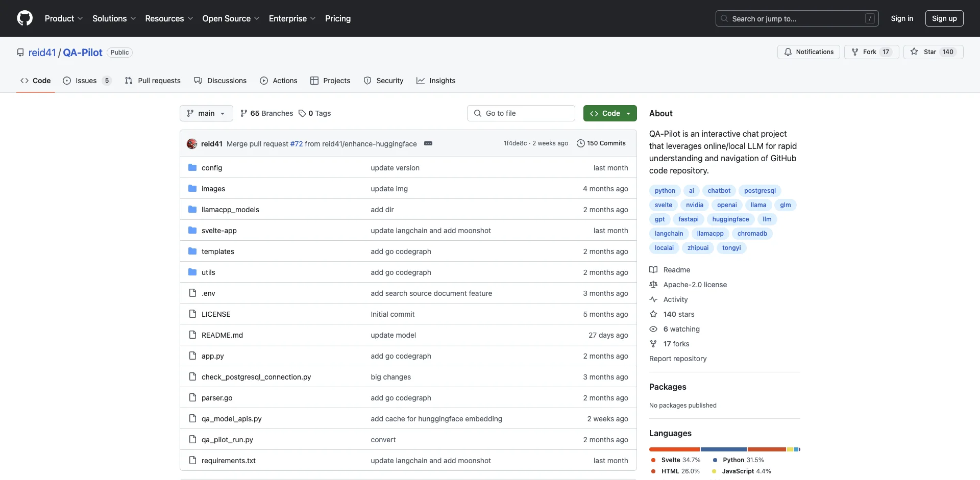The width and height of the screenshot is (980, 480).
Task: Go to the Pricing page
Action: pos(338,18)
